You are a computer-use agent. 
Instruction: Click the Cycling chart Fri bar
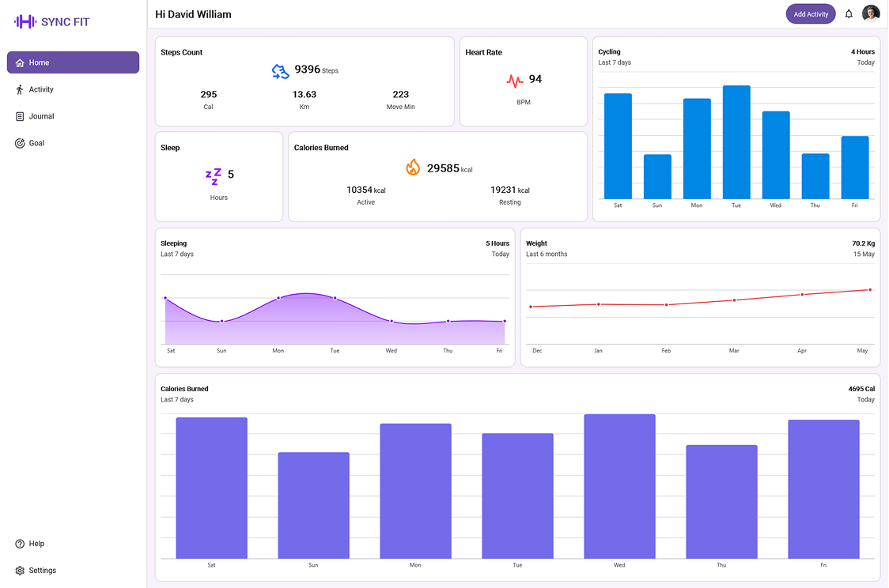(x=855, y=168)
